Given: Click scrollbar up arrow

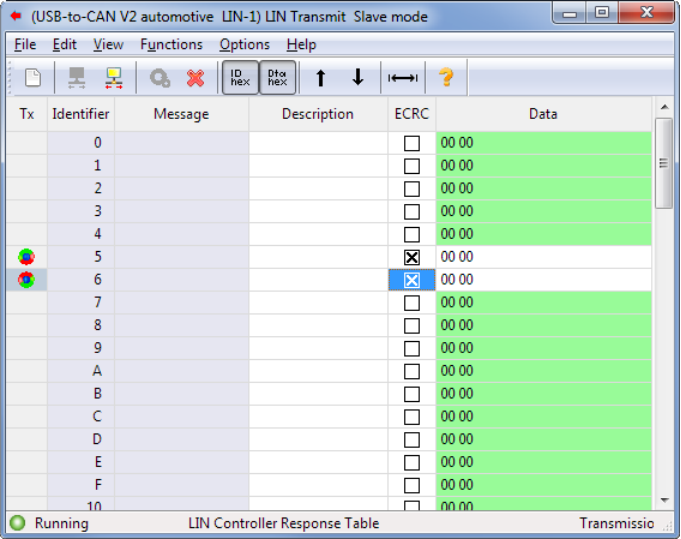Looking at the screenshot, I should [x=664, y=107].
